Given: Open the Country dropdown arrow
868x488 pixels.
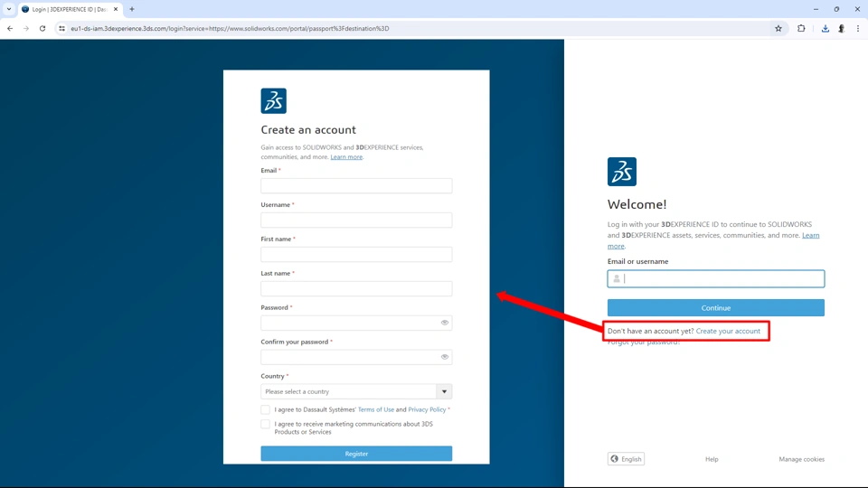Looking at the screenshot, I should click(444, 391).
